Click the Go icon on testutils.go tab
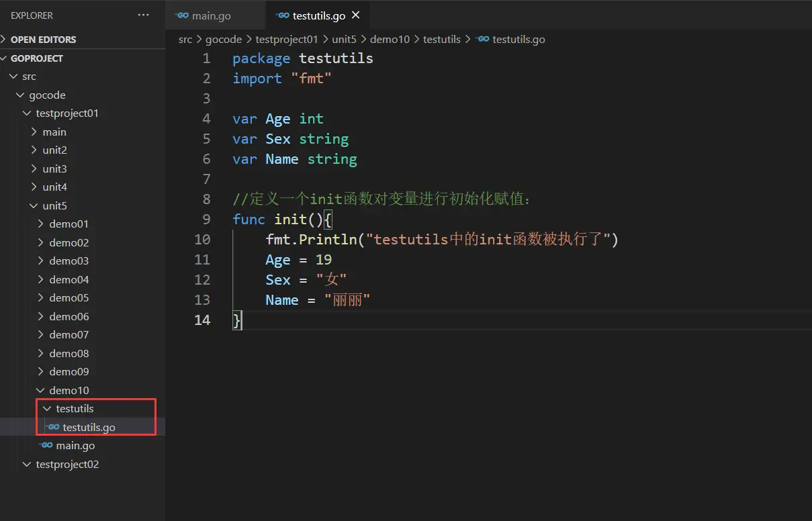 pos(283,15)
